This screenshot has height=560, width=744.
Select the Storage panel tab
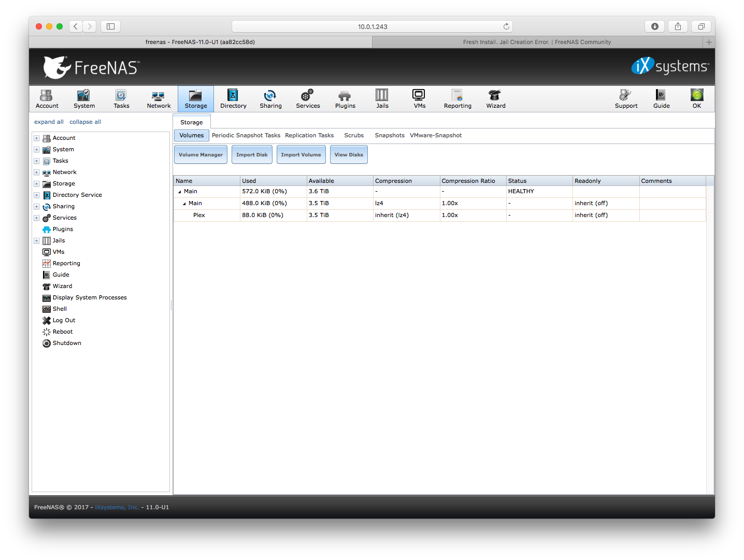(x=192, y=122)
